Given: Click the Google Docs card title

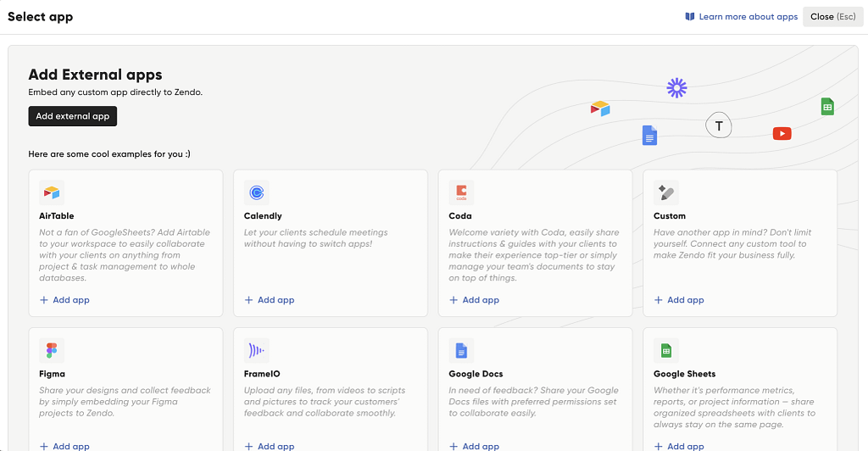Looking at the screenshot, I should pyautogui.click(x=476, y=374).
